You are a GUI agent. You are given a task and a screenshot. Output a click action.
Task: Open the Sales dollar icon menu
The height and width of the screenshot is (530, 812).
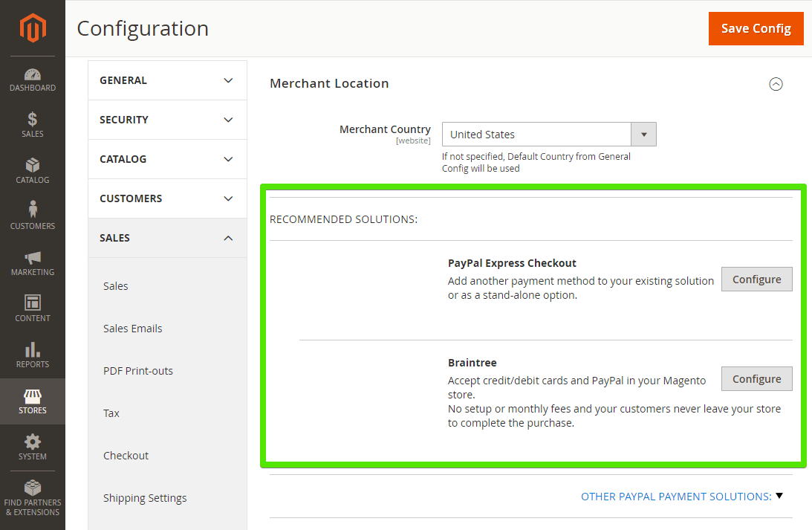tap(33, 125)
